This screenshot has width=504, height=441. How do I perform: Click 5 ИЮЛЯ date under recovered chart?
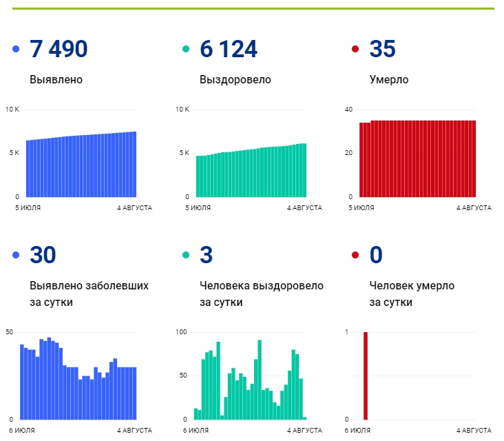coord(198,208)
